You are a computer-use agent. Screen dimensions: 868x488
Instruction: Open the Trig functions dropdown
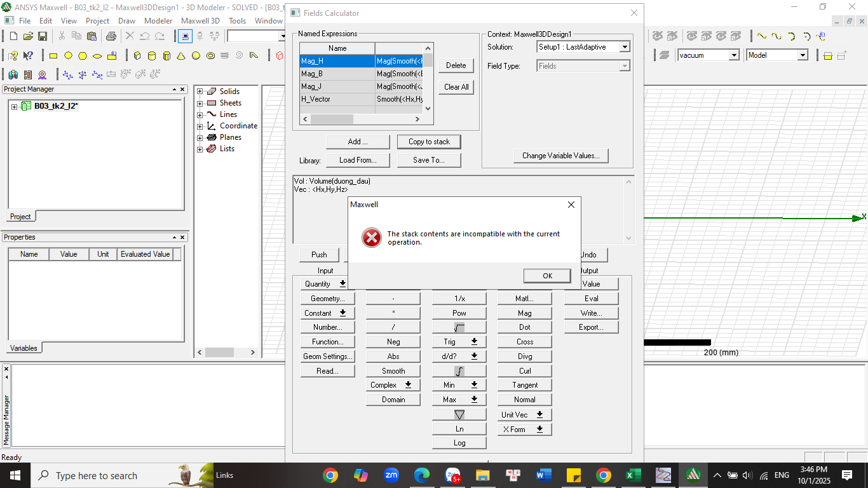pyautogui.click(x=459, y=342)
